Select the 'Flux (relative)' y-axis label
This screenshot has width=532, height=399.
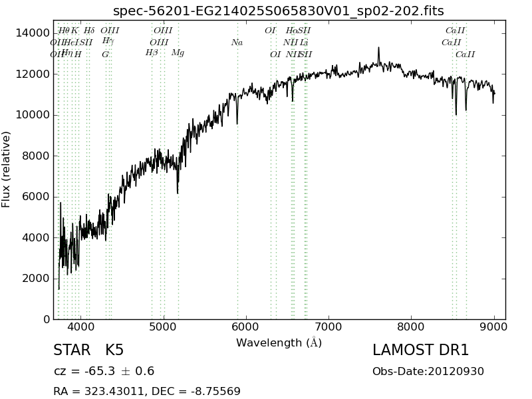pyautogui.click(x=6, y=170)
